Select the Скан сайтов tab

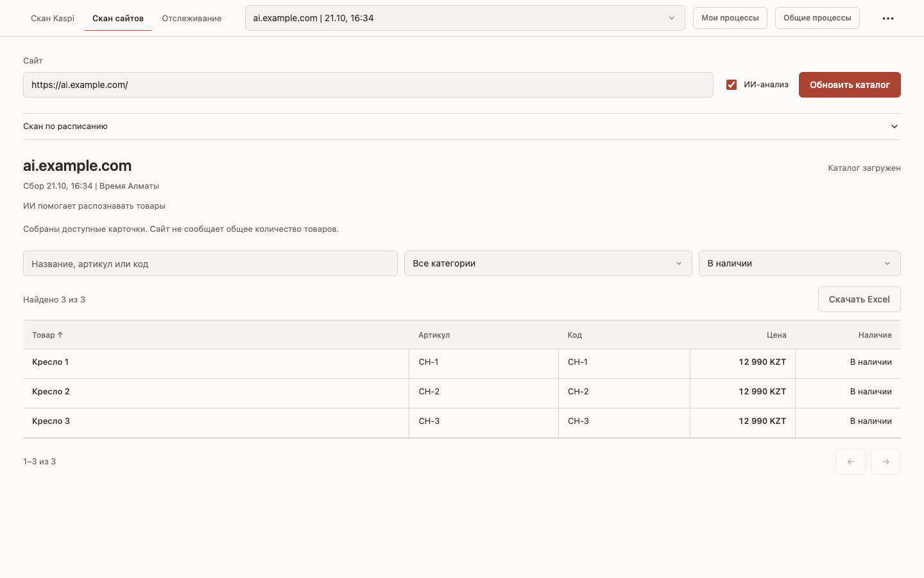click(118, 19)
